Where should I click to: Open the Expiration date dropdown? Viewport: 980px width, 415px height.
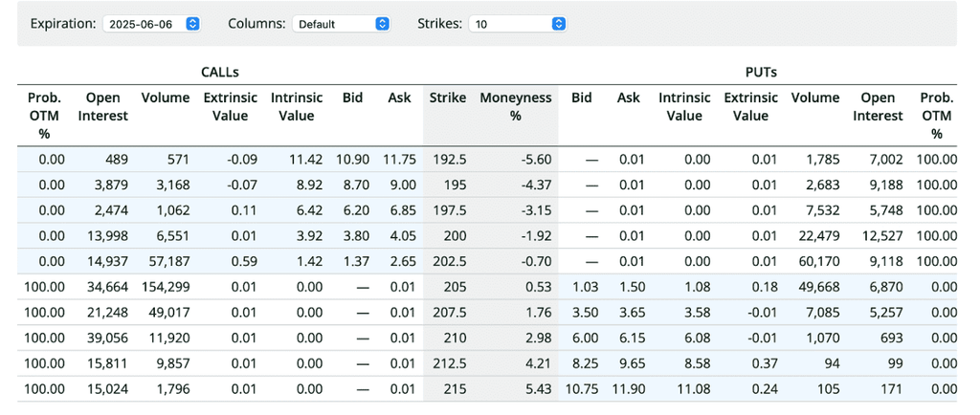tap(151, 24)
